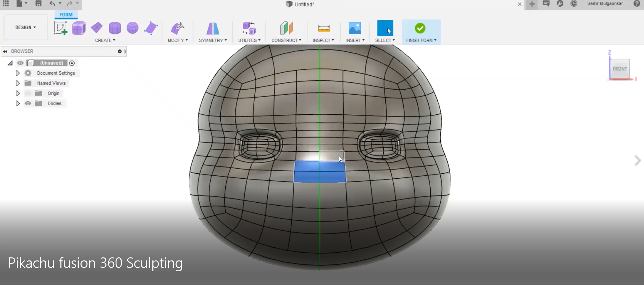
Task: Open the DESIGN workspace dropdown
Action: 26,27
